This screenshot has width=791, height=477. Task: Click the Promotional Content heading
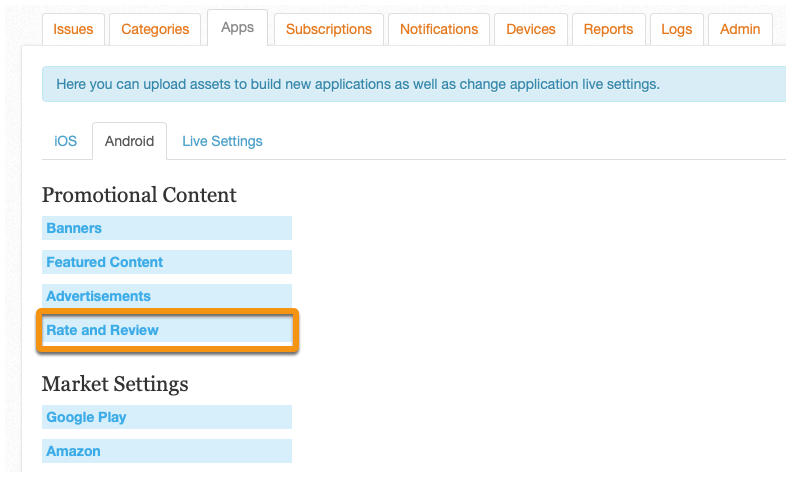click(x=139, y=195)
